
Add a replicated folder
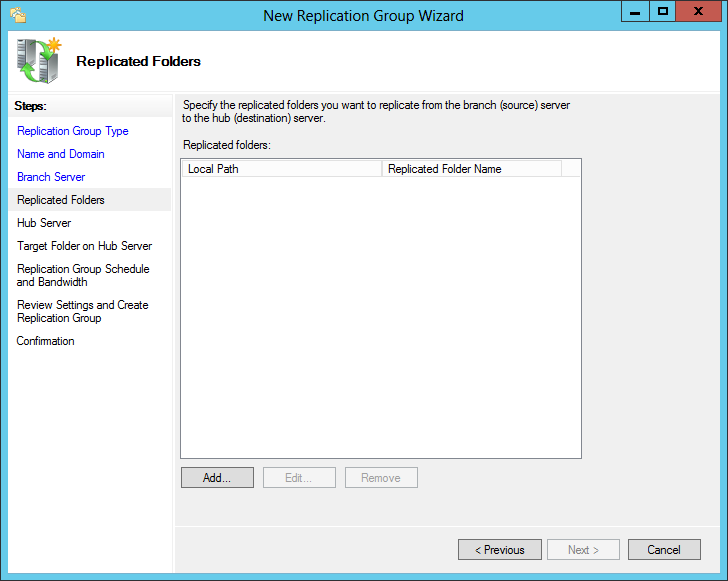pos(217,477)
